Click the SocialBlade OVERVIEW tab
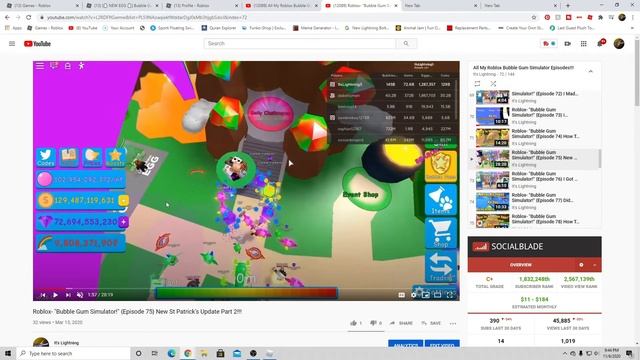 [521, 265]
